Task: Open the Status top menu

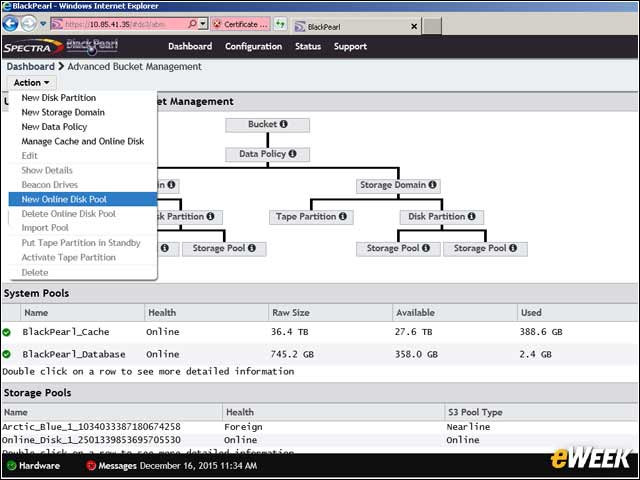Action: click(308, 47)
